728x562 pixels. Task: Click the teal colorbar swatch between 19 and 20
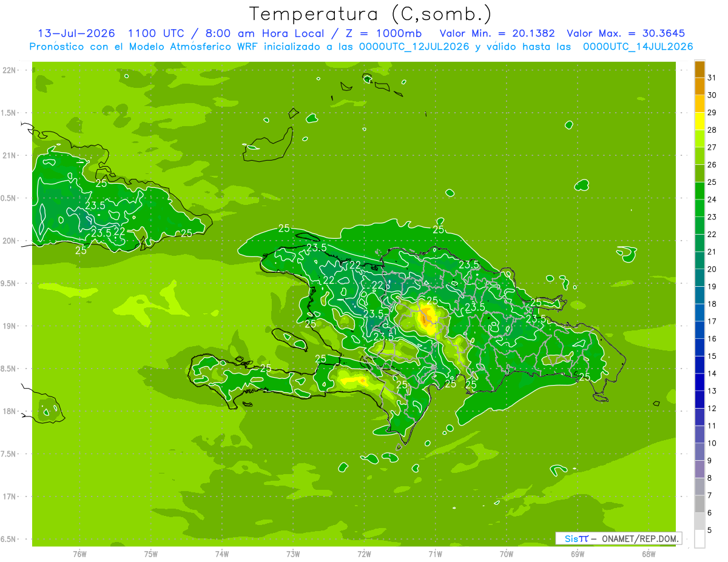coord(699,278)
